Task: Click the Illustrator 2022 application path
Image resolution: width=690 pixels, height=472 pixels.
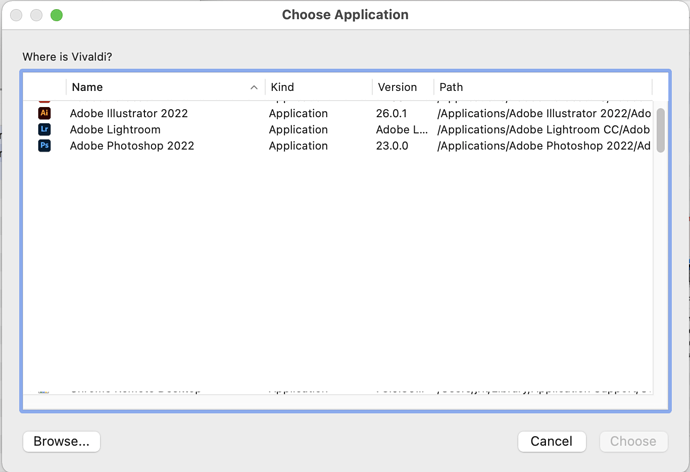Action: coord(544,113)
